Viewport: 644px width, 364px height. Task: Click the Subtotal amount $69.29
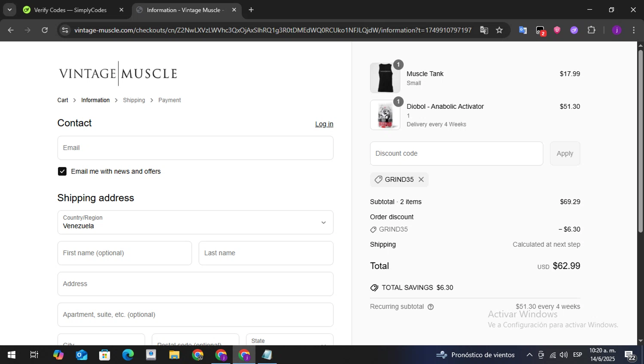(x=570, y=202)
